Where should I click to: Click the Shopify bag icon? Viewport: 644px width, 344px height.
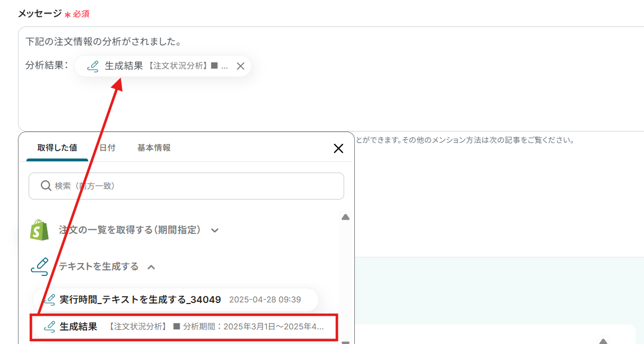(39, 230)
